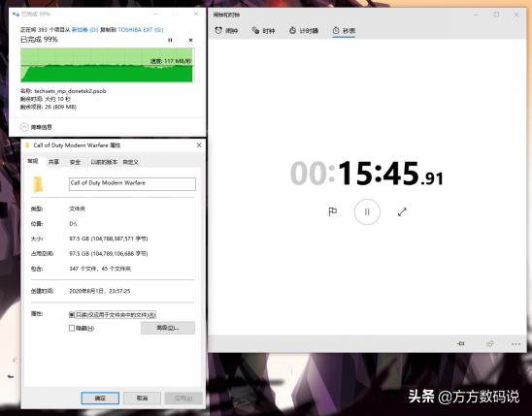Close the file copy progress window
Screen dimensions: 532x416
tap(196, 14)
